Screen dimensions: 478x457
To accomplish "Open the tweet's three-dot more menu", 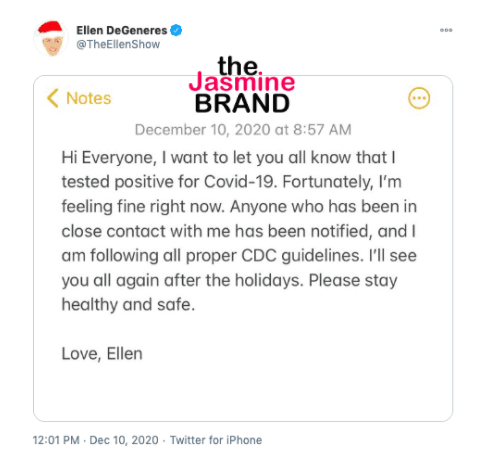I will (x=446, y=30).
